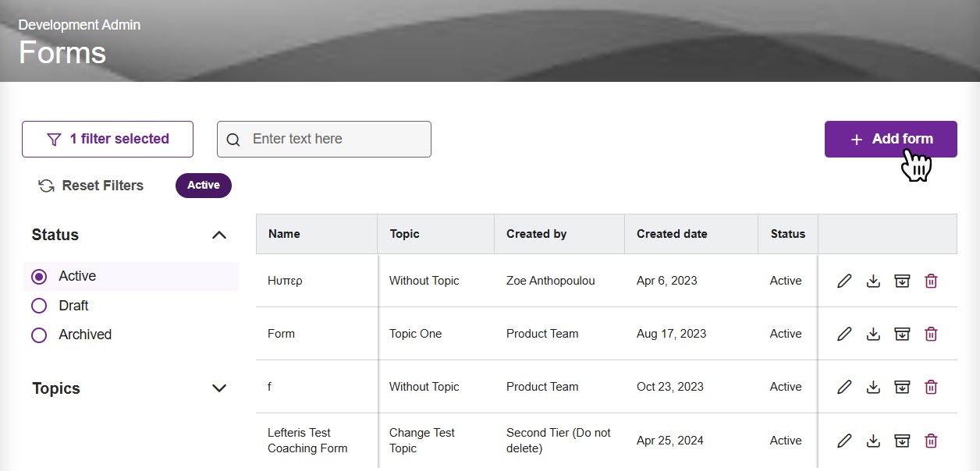Archive the Ηυπερ form
This screenshot has height=471, width=980.
coord(902,282)
